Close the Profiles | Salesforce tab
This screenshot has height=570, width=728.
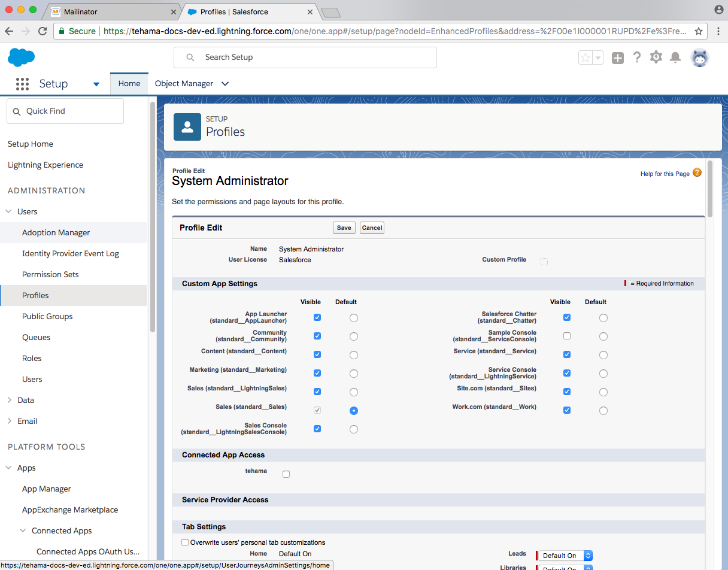click(x=310, y=12)
